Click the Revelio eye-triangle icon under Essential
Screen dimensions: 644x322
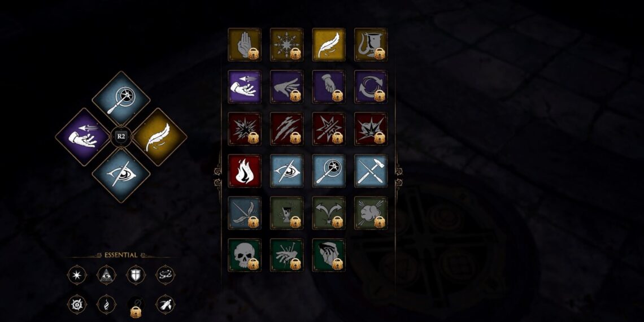point(106,275)
